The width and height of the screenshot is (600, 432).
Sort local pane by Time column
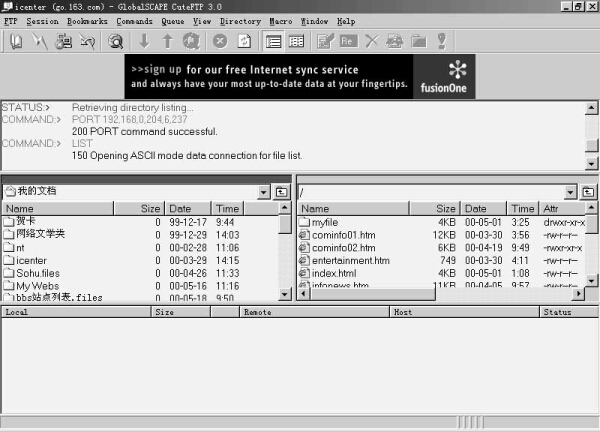click(x=228, y=209)
